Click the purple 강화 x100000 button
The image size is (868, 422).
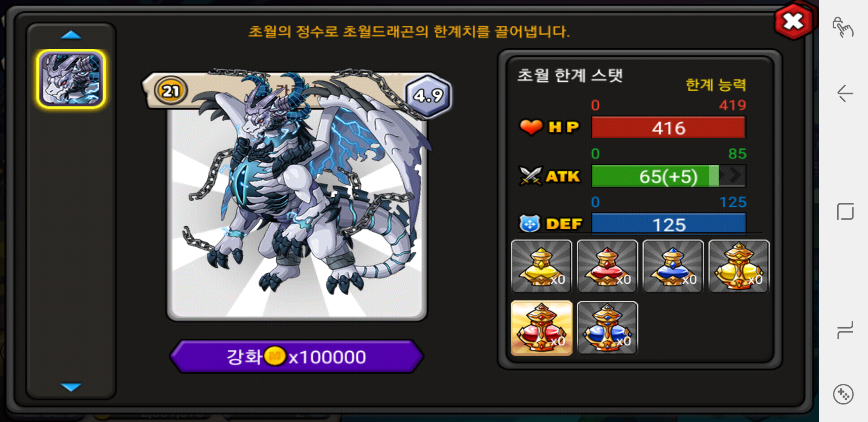click(x=297, y=356)
